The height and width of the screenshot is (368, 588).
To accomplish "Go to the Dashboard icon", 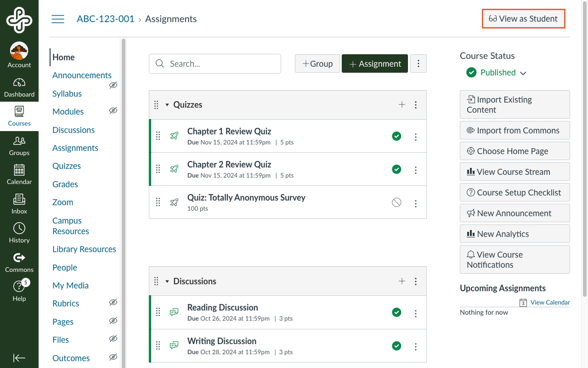I will [19, 83].
